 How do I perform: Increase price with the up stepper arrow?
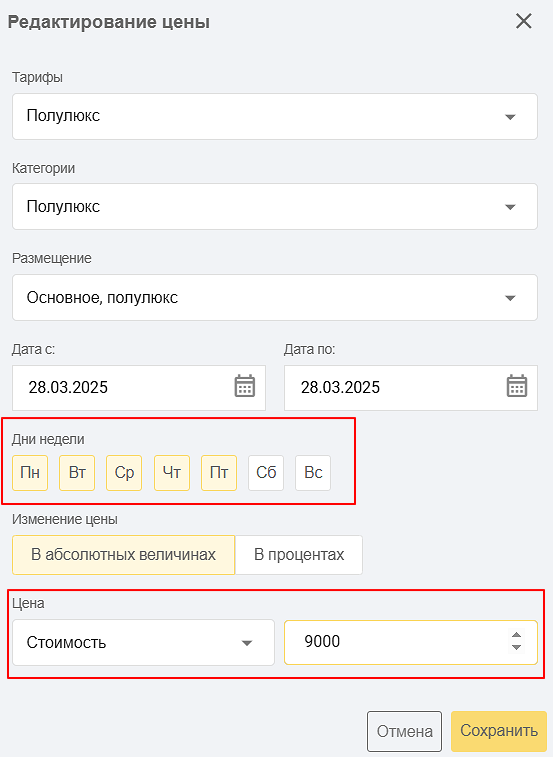coord(516,635)
